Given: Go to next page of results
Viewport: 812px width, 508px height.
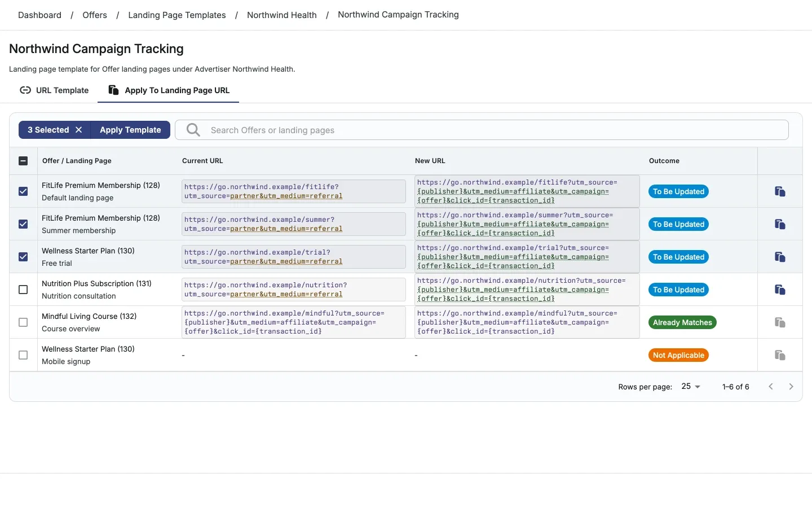Looking at the screenshot, I should (791, 387).
